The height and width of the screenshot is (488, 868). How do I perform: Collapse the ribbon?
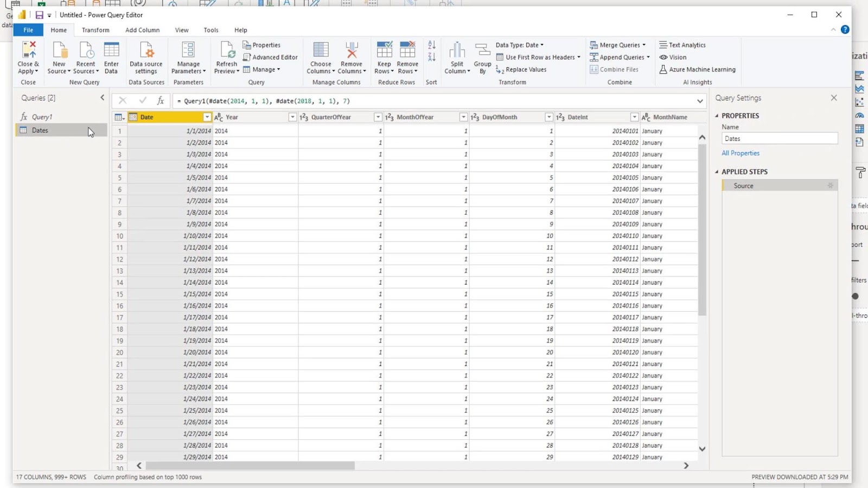pos(833,30)
